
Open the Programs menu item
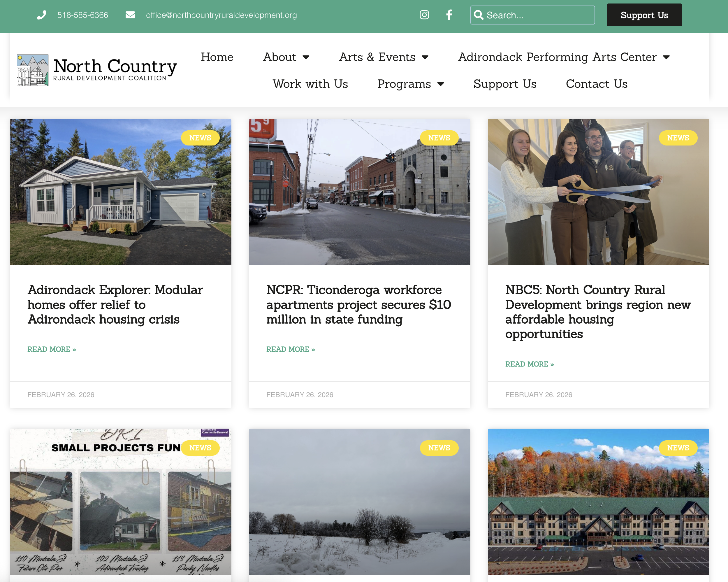404,84
